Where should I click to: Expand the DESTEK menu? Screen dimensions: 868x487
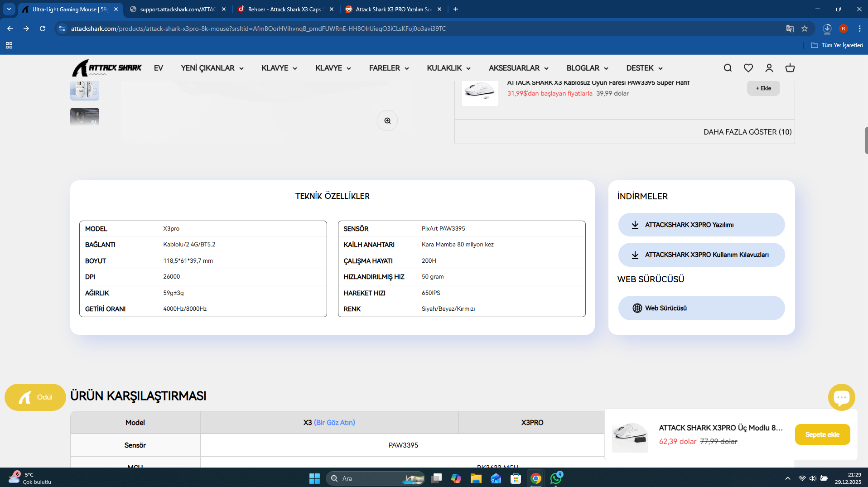pos(644,68)
